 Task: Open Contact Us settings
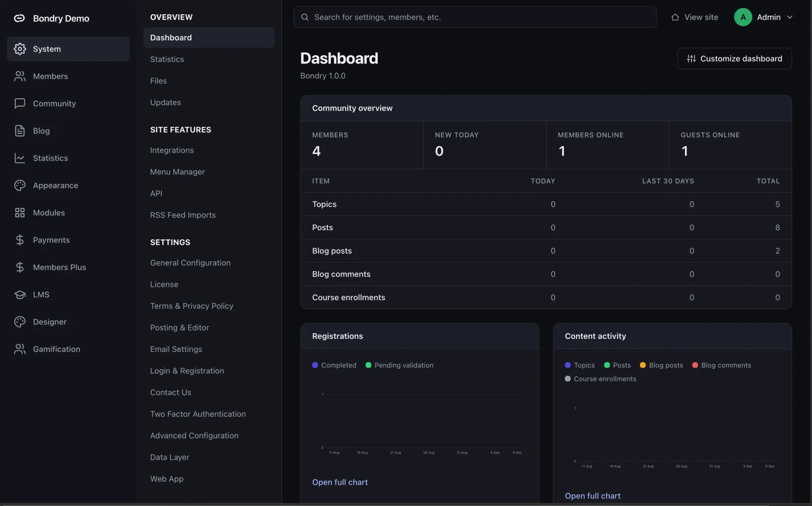[x=171, y=392]
